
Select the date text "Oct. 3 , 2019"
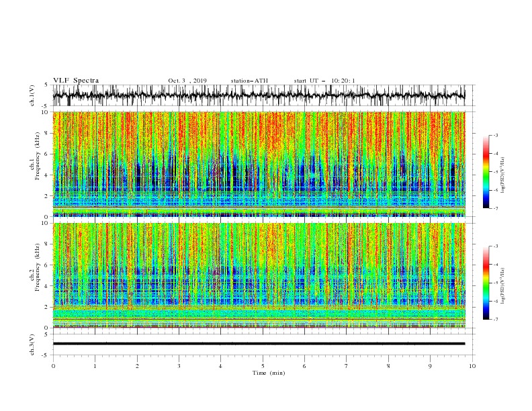pyautogui.click(x=187, y=81)
